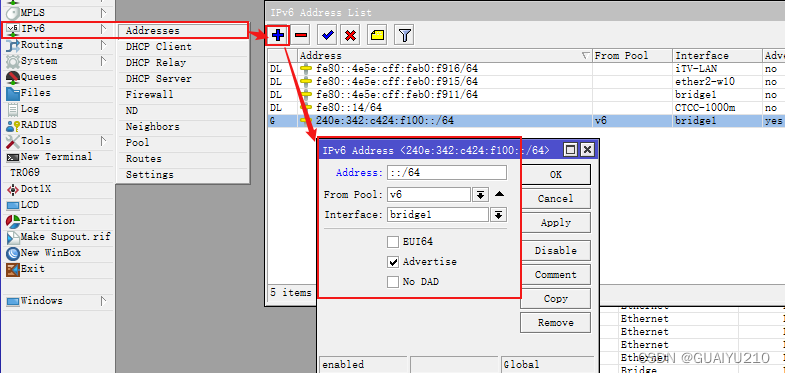Click the Comment button in dialog
785x373 pixels.
555,275
